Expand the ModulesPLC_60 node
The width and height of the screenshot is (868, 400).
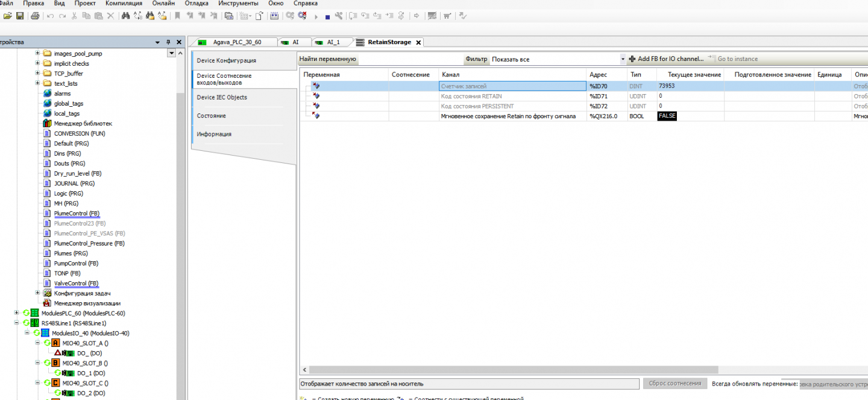pos(16,313)
